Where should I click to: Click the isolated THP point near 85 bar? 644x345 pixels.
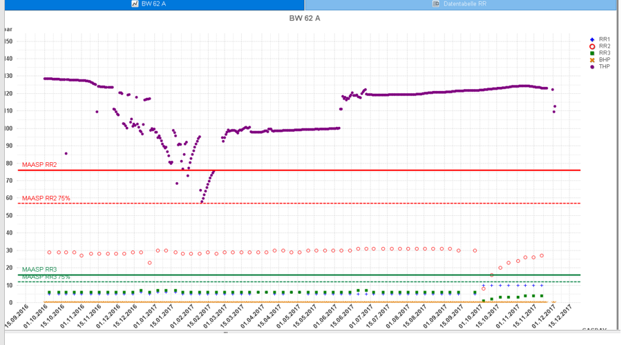pos(66,154)
